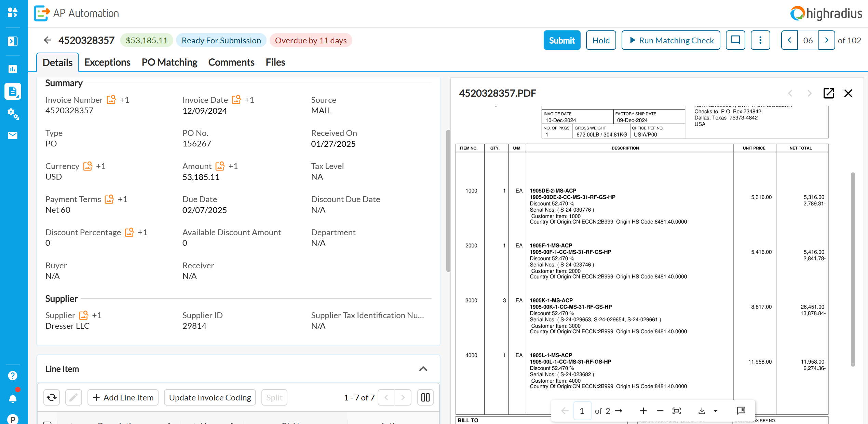The width and height of the screenshot is (868, 424).
Task: Collapse the Line Item section
Action: (x=423, y=369)
